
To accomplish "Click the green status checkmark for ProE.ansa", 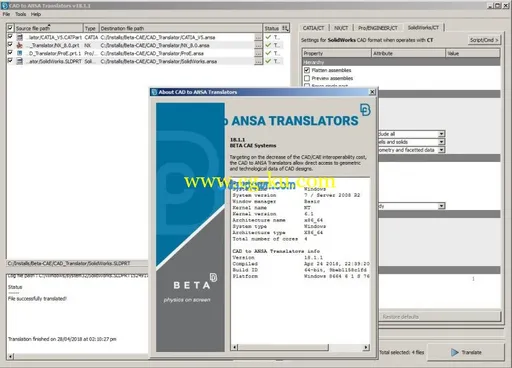I will [x=268, y=53].
